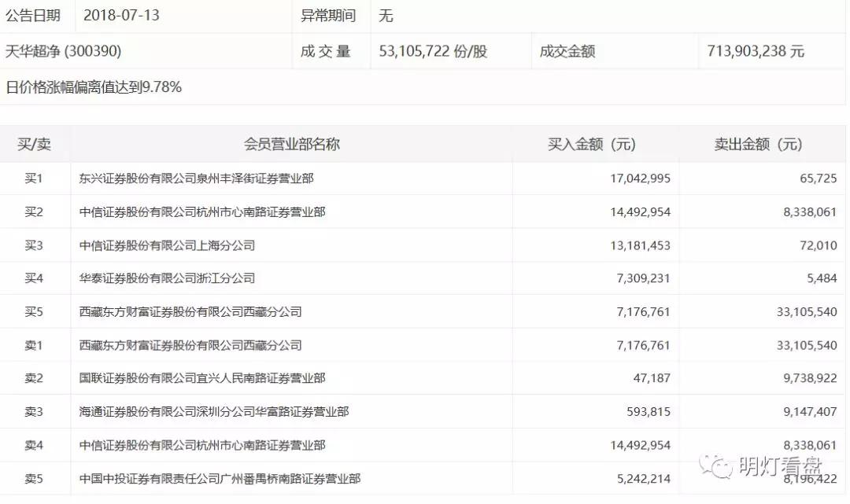The height and width of the screenshot is (504, 850).
Task: Click the turnover value 713,903,238 元
Action: pos(755,51)
